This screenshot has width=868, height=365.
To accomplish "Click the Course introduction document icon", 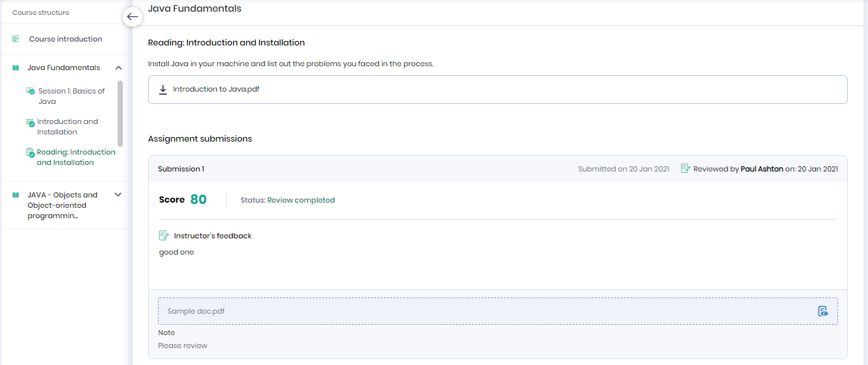I will 16,39.
